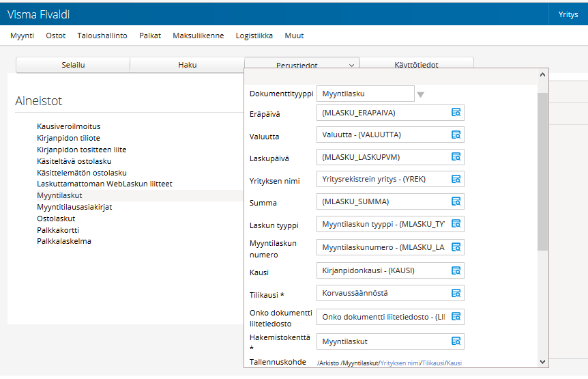
Task: Open lookup icon for Yrityksen nimi field
Action: coord(456,180)
